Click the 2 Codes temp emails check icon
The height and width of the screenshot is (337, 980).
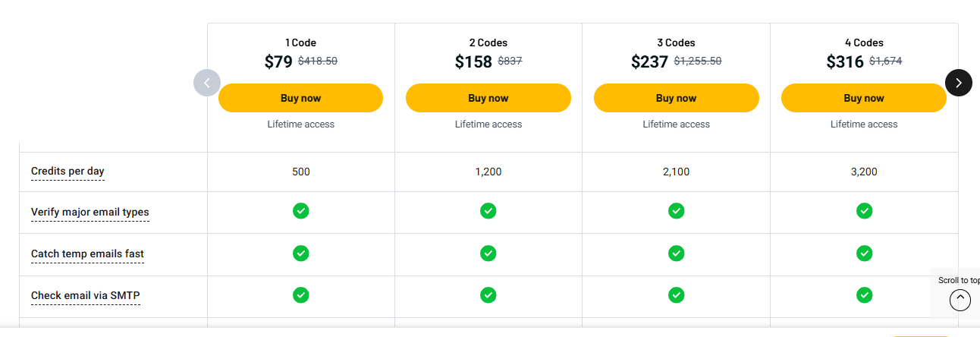click(x=488, y=253)
